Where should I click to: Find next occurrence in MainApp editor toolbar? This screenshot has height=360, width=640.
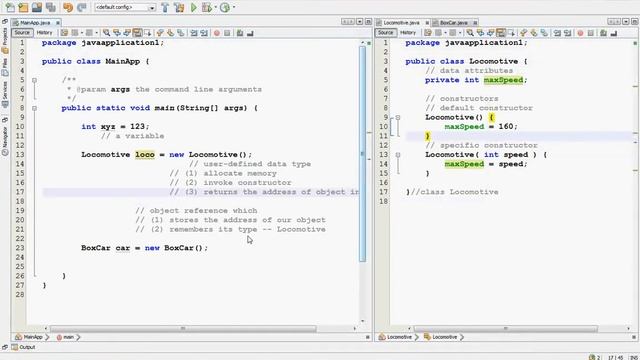click(127, 33)
